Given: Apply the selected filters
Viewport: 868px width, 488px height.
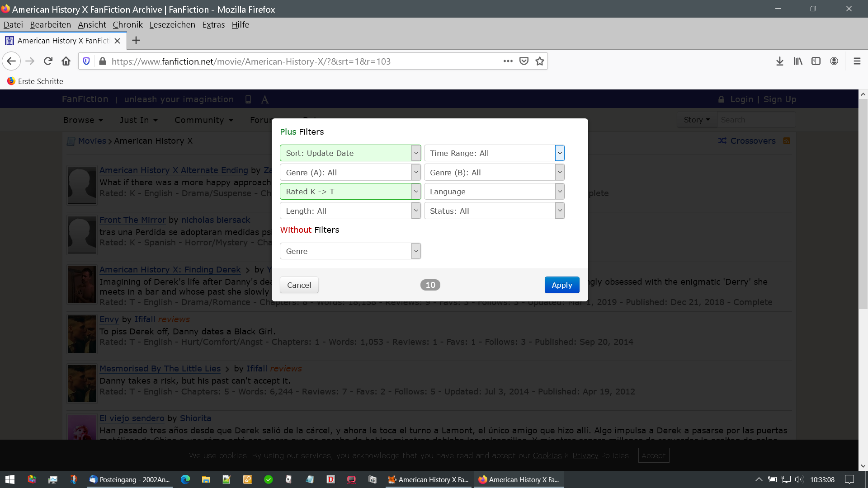Looking at the screenshot, I should click(561, 285).
